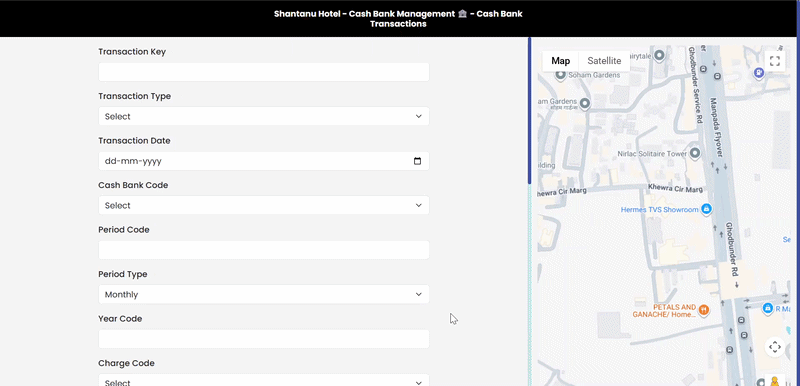The height and width of the screenshot is (386, 800).
Task: Focus the Transaction Key input field
Action: coord(264,72)
